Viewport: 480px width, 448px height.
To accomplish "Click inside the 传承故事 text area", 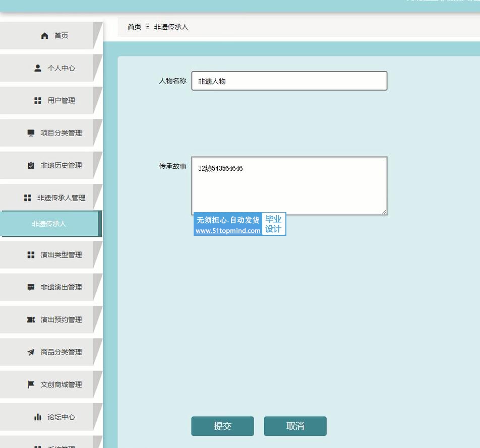I will click(x=289, y=186).
